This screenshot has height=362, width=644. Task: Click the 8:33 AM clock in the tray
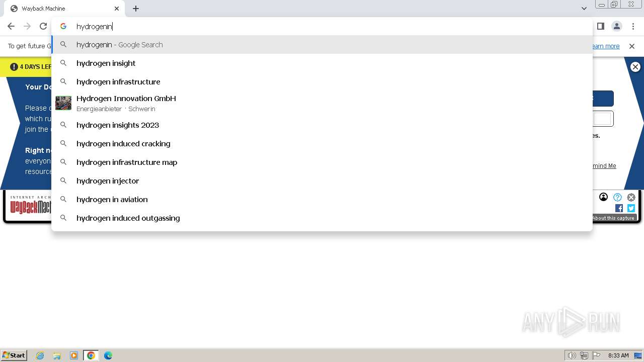pos(618,355)
